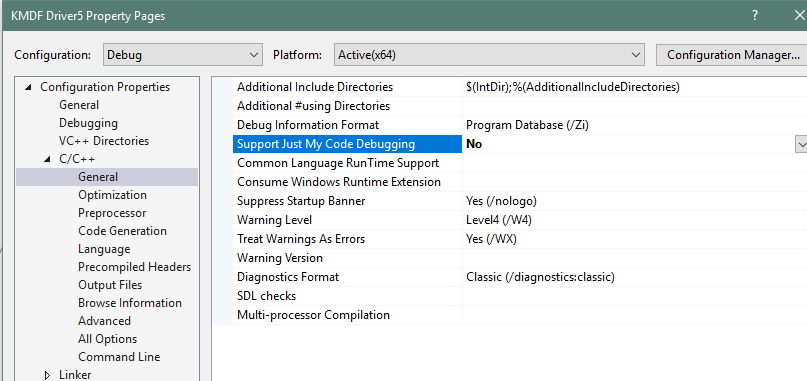The height and width of the screenshot is (381, 807).
Task: Open the Command Line page
Action: point(119,357)
